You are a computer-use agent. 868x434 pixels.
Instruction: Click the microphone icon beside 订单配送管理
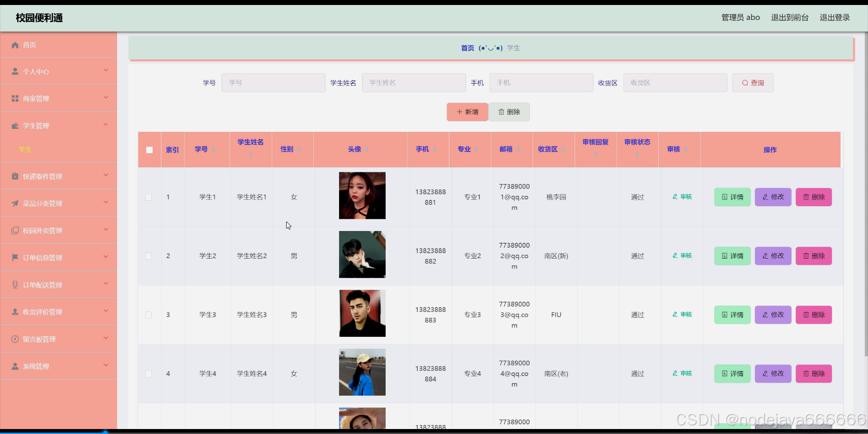click(x=15, y=285)
